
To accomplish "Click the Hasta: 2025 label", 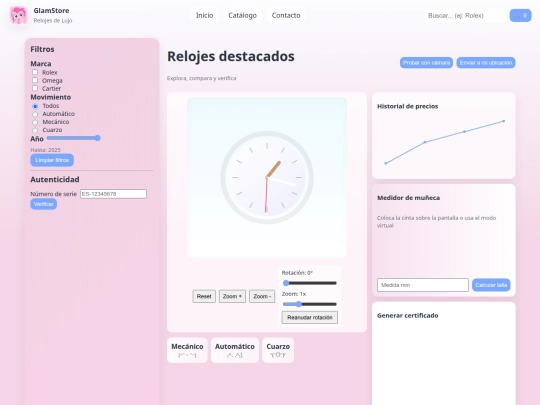I will click(x=45, y=150).
